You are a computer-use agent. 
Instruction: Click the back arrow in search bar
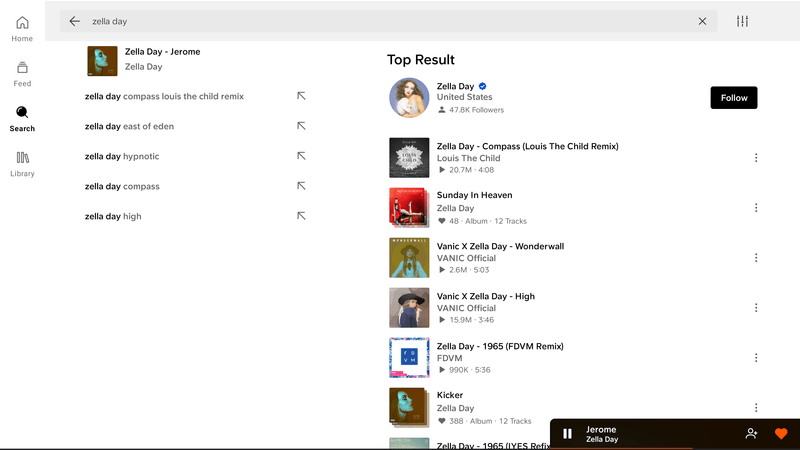(74, 21)
